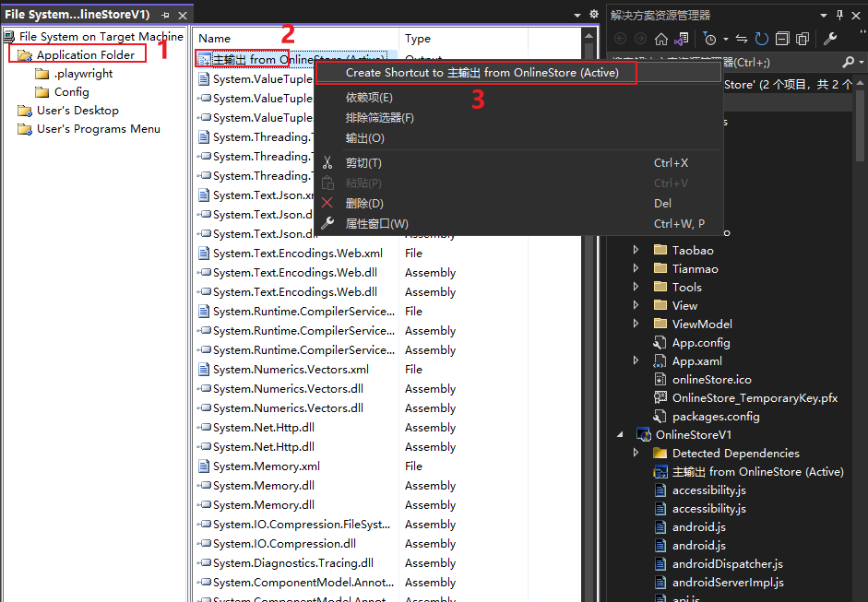Click the Refresh icon in Solution Explorer
The height and width of the screenshot is (602, 868).
click(762, 39)
